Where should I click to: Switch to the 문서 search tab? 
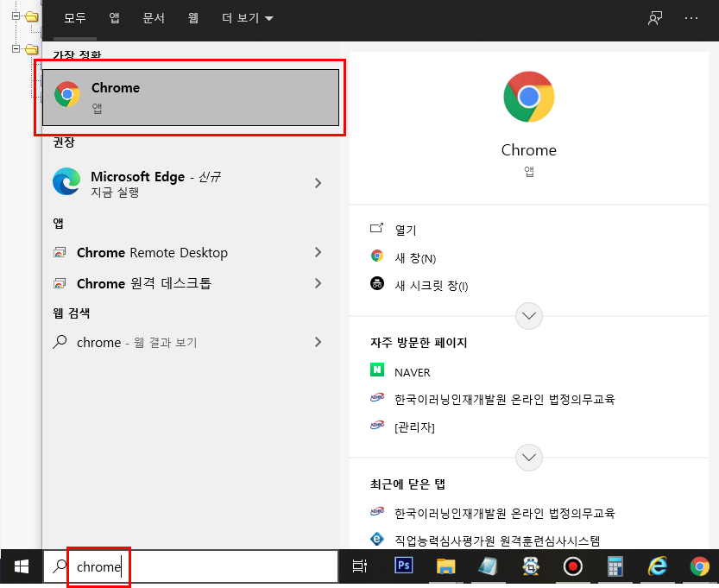(154, 18)
